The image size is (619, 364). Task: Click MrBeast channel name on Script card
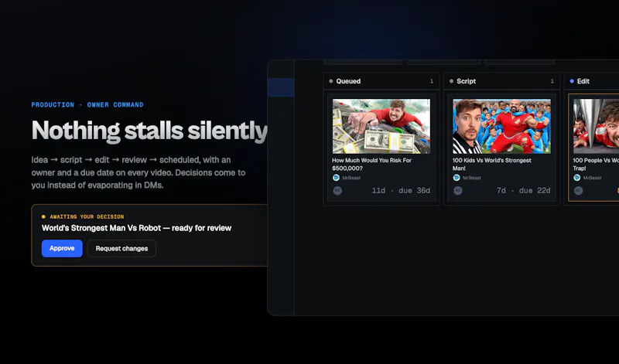point(472,178)
